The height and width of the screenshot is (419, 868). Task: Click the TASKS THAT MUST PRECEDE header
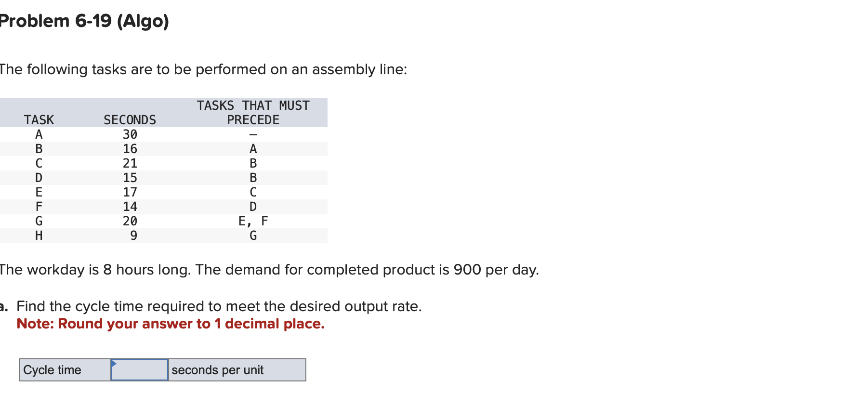click(253, 113)
